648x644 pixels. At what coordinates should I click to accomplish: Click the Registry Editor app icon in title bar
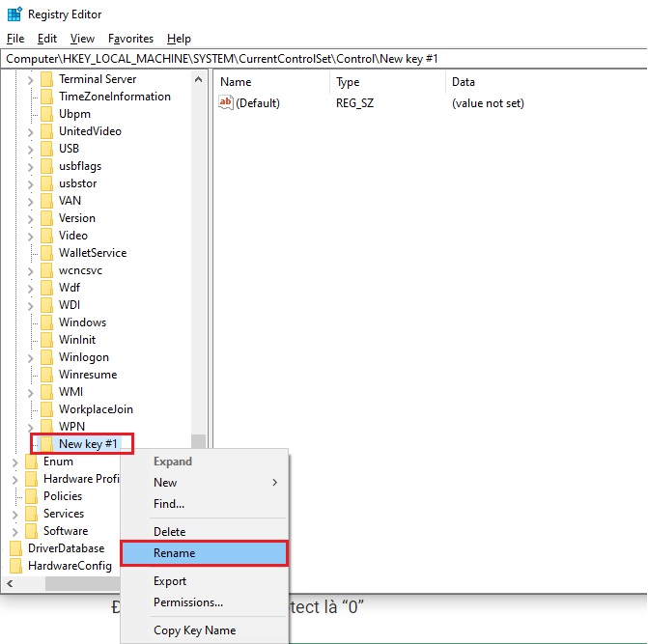pyautogui.click(x=14, y=14)
